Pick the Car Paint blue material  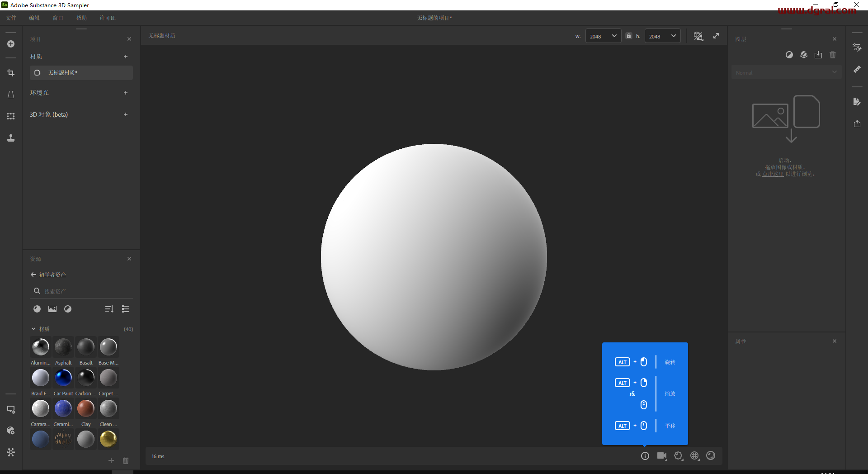tap(63, 378)
